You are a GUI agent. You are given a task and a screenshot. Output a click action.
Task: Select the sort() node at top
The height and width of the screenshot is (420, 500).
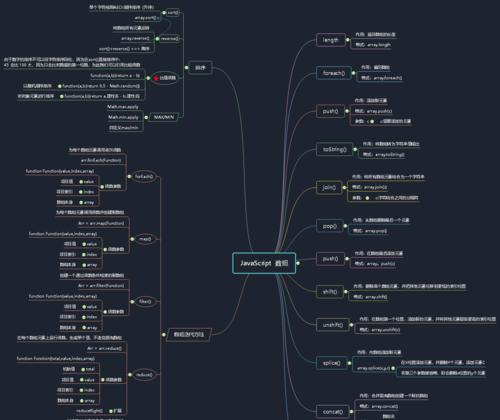click(x=173, y=13)
